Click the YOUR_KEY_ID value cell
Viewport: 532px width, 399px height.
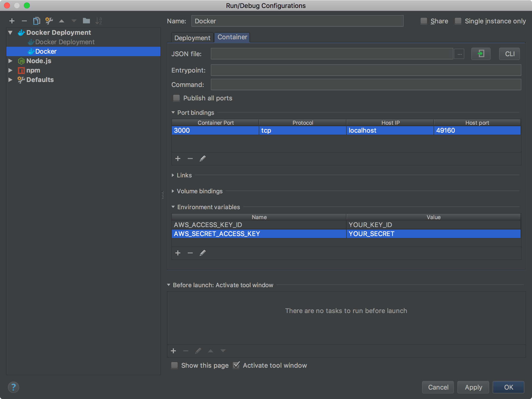pos(433,225)
